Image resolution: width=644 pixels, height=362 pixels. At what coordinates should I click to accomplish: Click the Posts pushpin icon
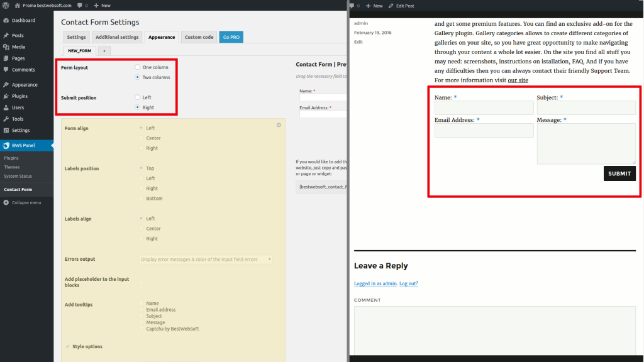pyautogui.click(x=6, y=36)
